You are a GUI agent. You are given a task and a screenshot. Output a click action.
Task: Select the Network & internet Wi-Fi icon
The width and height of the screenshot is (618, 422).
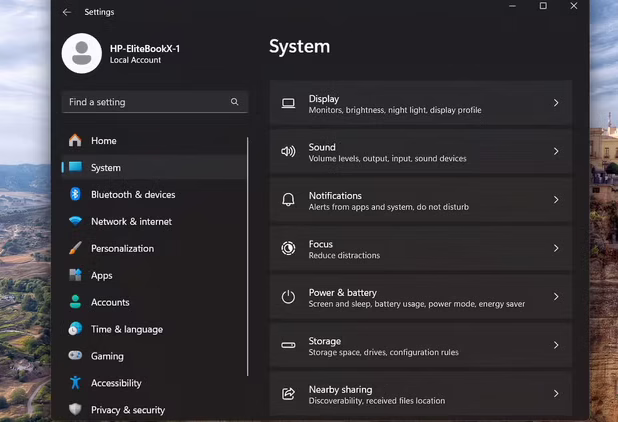pyautogui.click(x=75, y=222)
